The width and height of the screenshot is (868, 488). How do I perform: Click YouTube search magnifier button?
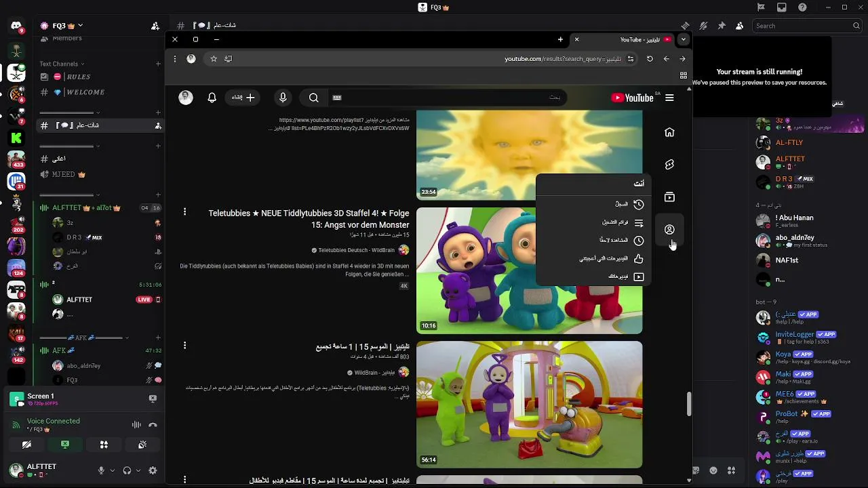click(x=313, y=98)
